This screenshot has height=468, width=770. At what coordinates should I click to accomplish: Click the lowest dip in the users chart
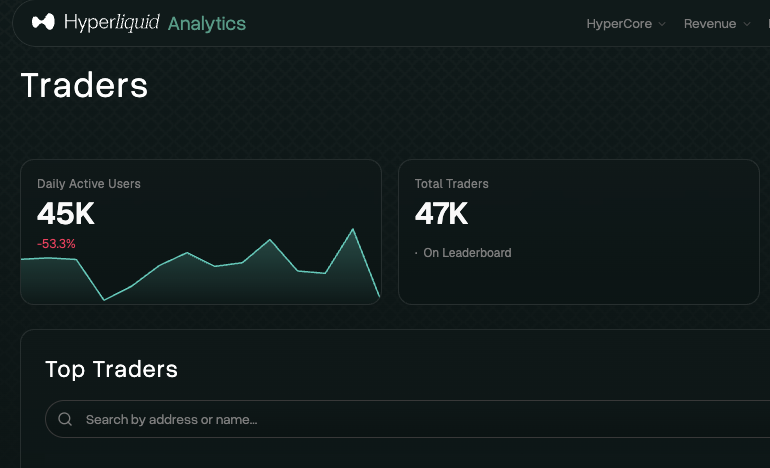(x=104, y=300)
